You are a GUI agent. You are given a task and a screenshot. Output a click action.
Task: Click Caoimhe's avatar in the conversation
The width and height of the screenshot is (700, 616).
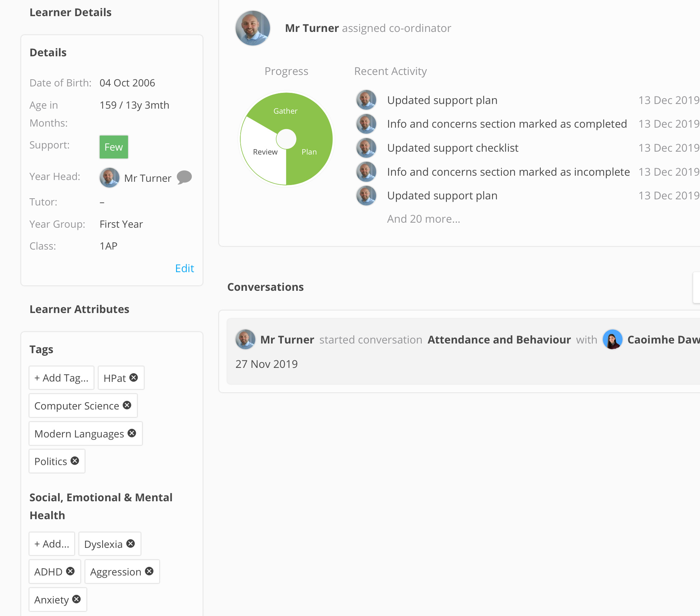coord(612,340)
